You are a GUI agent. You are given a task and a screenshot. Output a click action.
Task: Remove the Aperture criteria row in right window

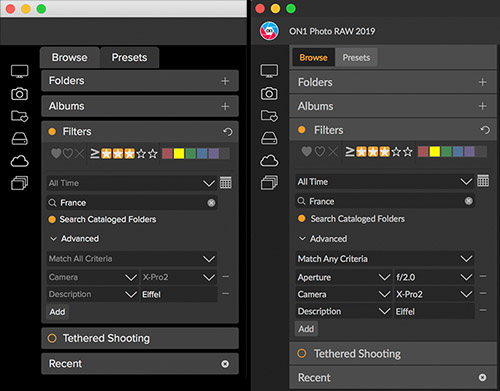click(x=483, y=276)
